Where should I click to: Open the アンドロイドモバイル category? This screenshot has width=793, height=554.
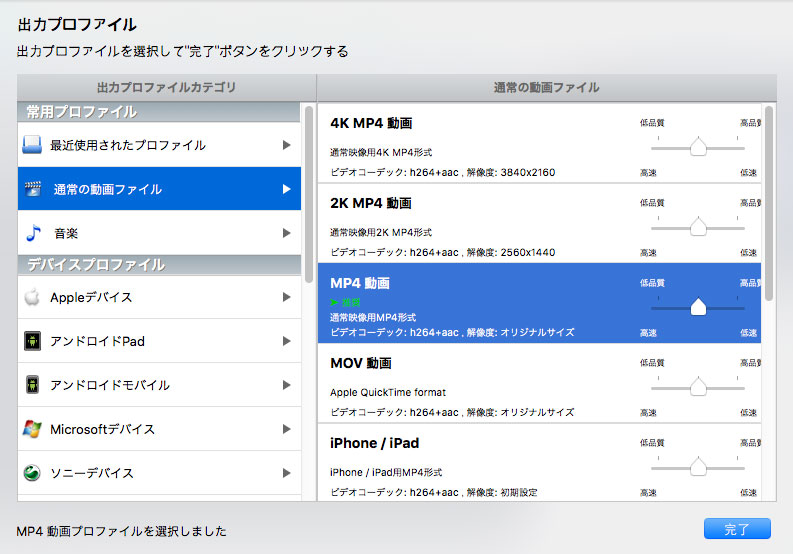pos(159,385)
